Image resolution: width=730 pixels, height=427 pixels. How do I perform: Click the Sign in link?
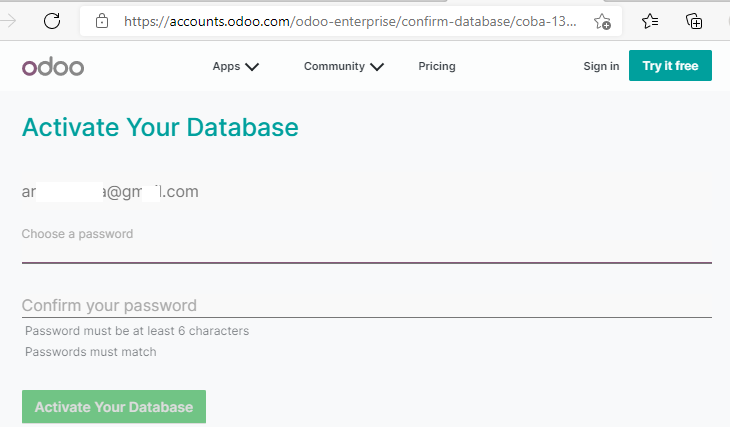click(601, 66)
